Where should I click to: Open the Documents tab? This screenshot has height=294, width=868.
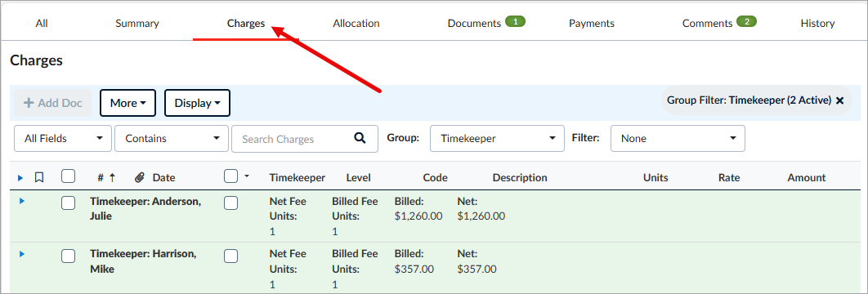[474, 23]
